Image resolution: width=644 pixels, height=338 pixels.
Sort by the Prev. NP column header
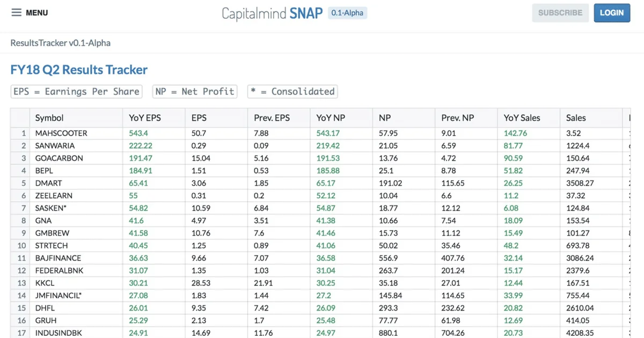(466, 117)
